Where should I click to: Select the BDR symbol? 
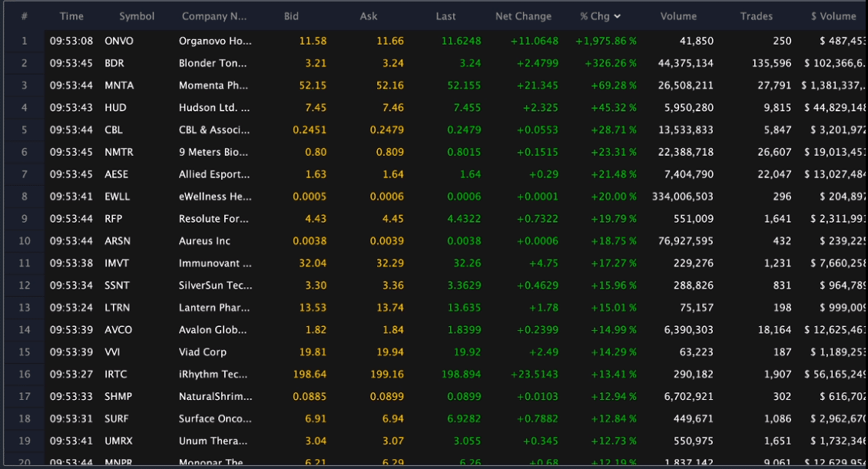click(x=114, y=63)
